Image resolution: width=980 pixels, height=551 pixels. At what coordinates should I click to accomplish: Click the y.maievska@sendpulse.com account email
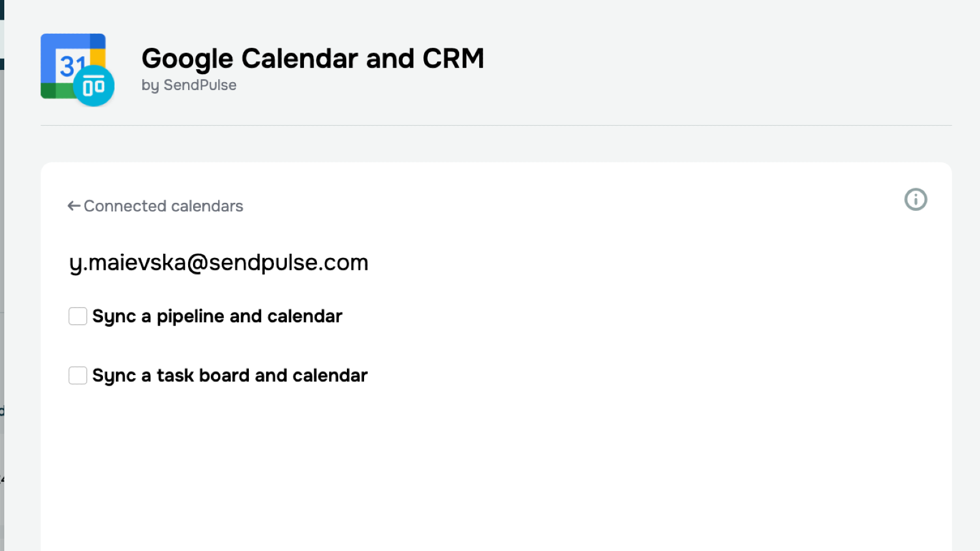click(218, 262)
